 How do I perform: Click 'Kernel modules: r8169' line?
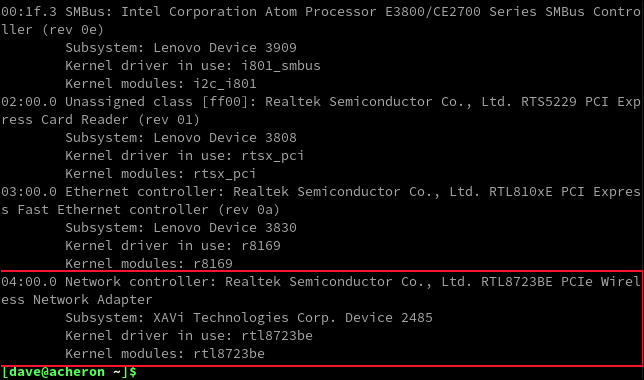(x=149, y=264)
